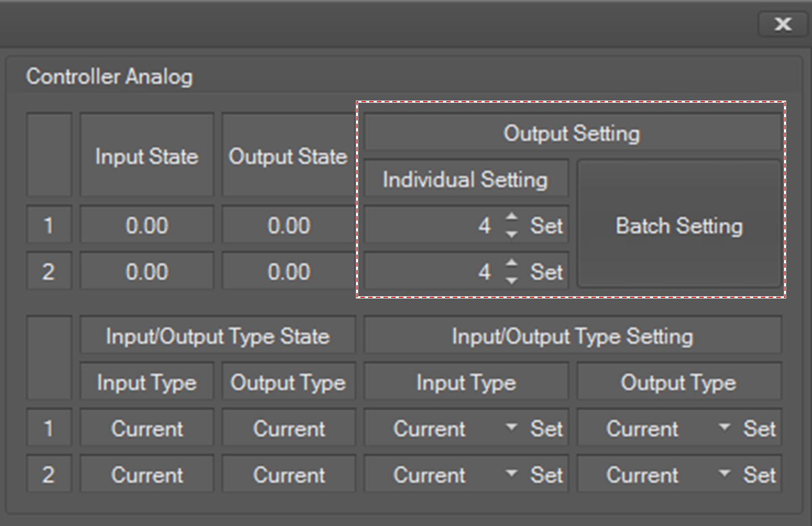Select row 2 Output State value cell
This screenshot has height=526, width=812.
click(289, 272)
